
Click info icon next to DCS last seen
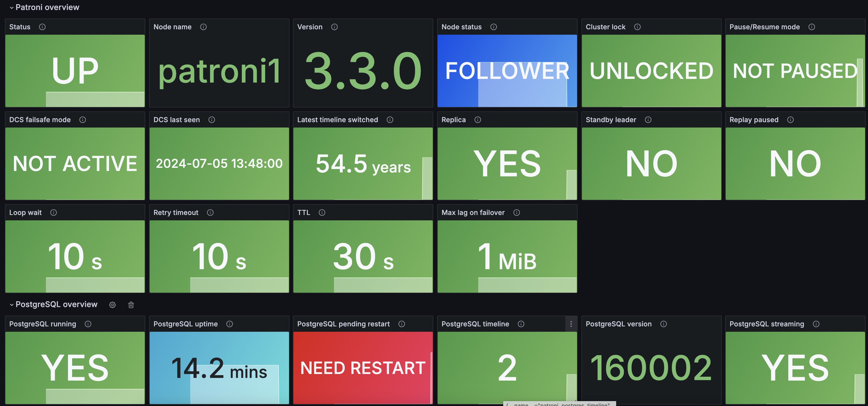coord(211,120)
